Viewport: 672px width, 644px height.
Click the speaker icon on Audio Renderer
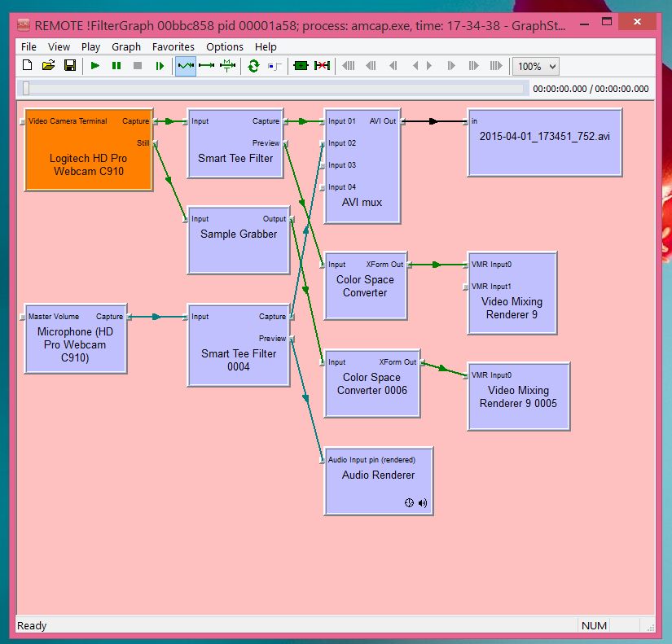(x=423, y=502)
